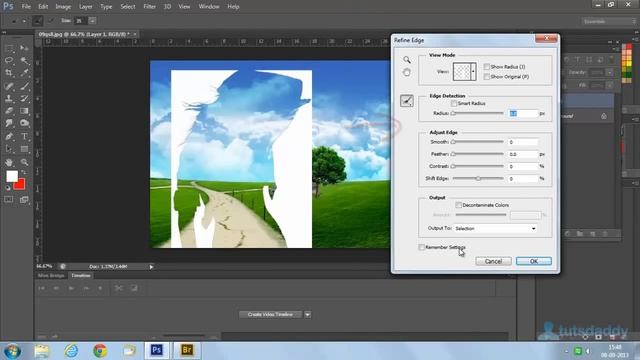The image size is (640, 360).
Task: Open the View mode thumbnail dropdown
Action: pos(473,72)
